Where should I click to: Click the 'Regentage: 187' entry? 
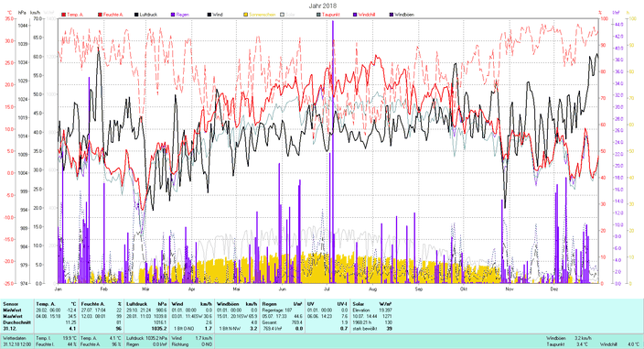click(x=276, y=311)
